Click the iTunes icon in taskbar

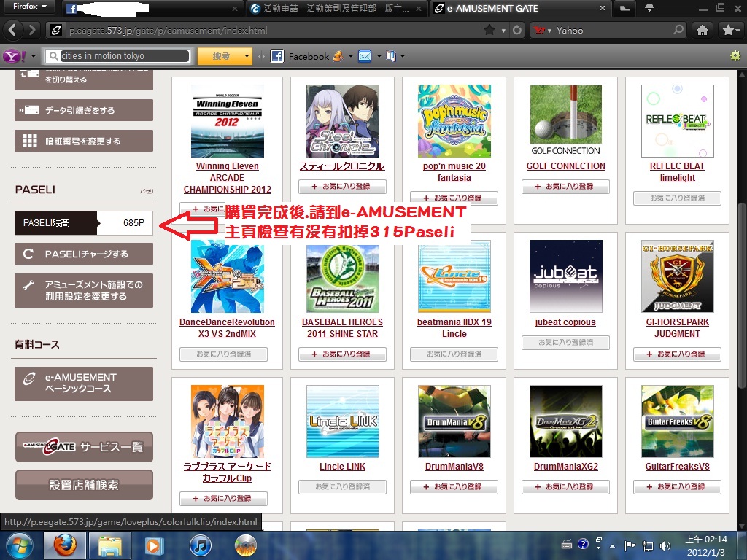click(200, 545)
